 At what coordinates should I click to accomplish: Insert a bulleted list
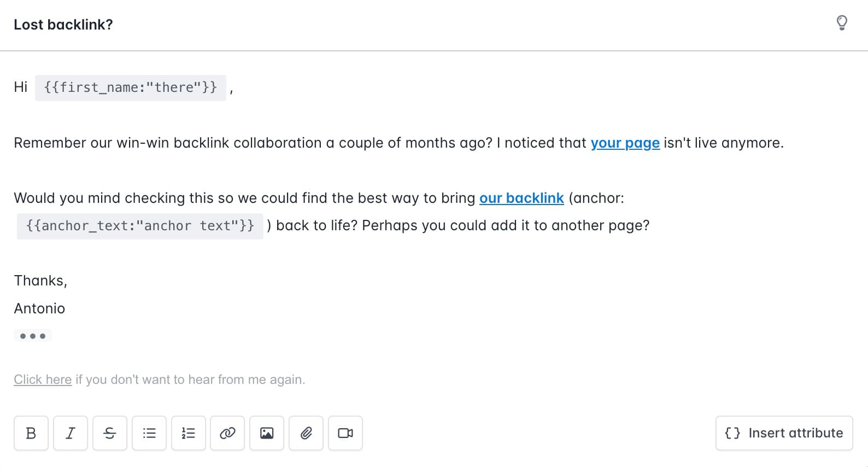pos(149,433)
